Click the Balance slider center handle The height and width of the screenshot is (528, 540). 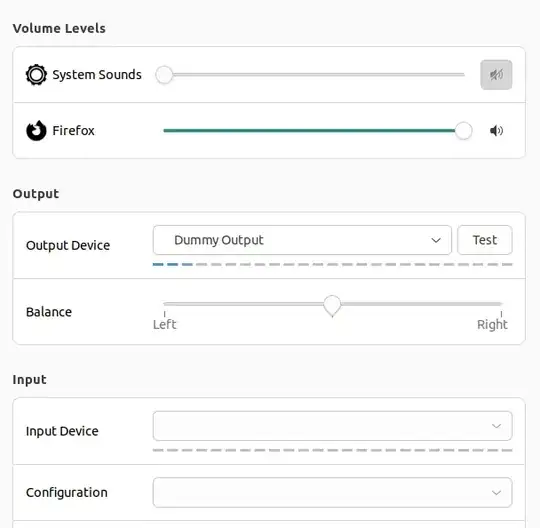332,306
